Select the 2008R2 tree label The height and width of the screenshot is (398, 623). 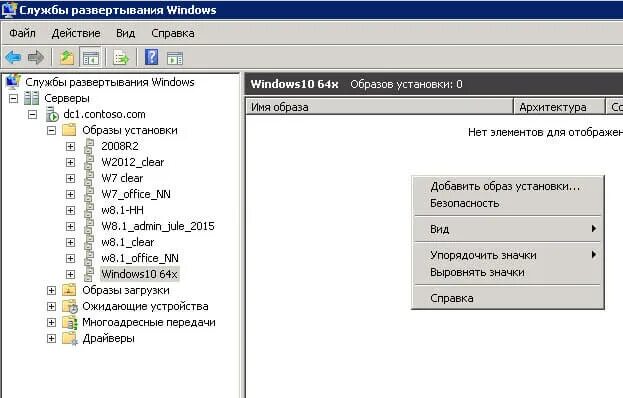pyautogui.click(x=120, y=146)
